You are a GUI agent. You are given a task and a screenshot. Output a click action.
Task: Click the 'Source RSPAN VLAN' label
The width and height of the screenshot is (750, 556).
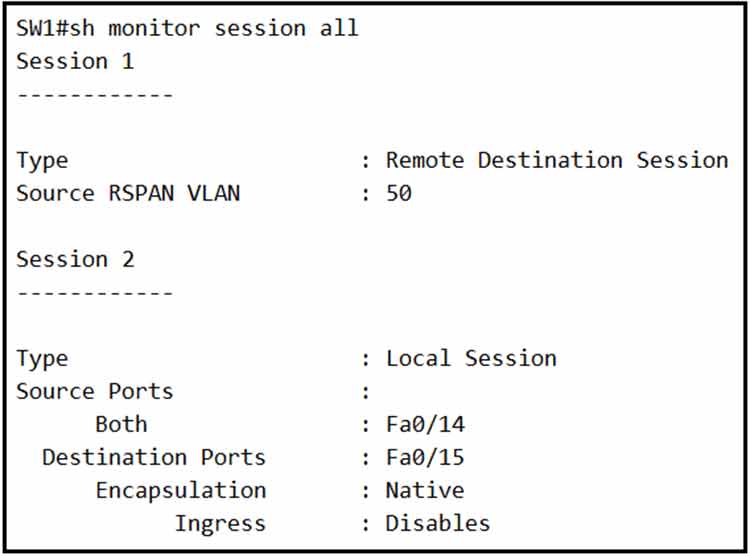[128, 193]
